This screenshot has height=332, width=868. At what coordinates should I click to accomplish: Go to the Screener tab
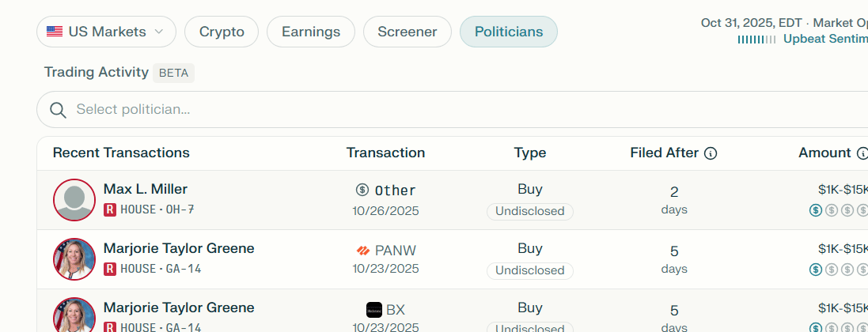[407, 32]
